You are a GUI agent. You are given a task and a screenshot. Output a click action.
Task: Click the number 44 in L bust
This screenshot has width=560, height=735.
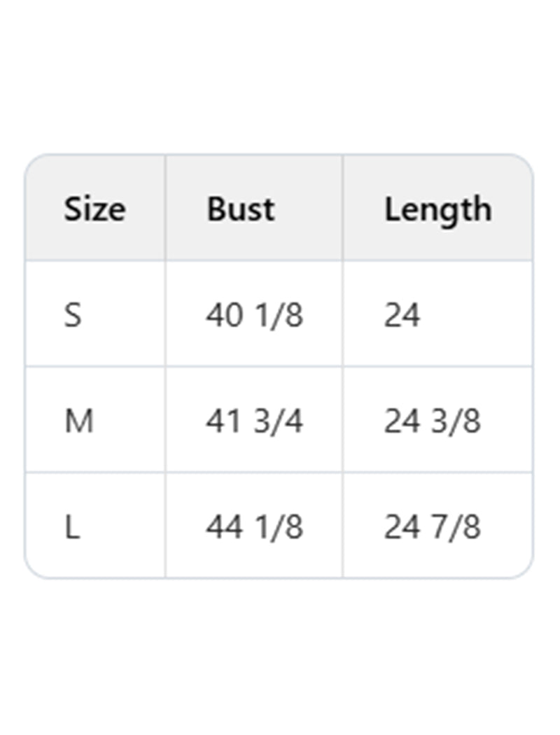[224, 527]
